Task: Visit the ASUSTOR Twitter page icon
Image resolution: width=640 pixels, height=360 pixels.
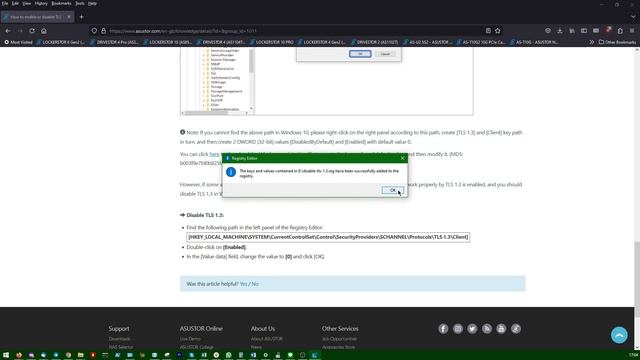Action: (472, 329)
